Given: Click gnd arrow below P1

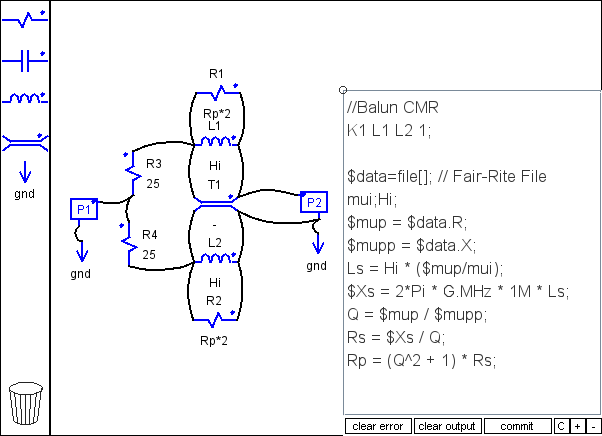Looking at the screenshot, I should pos(81,253).
